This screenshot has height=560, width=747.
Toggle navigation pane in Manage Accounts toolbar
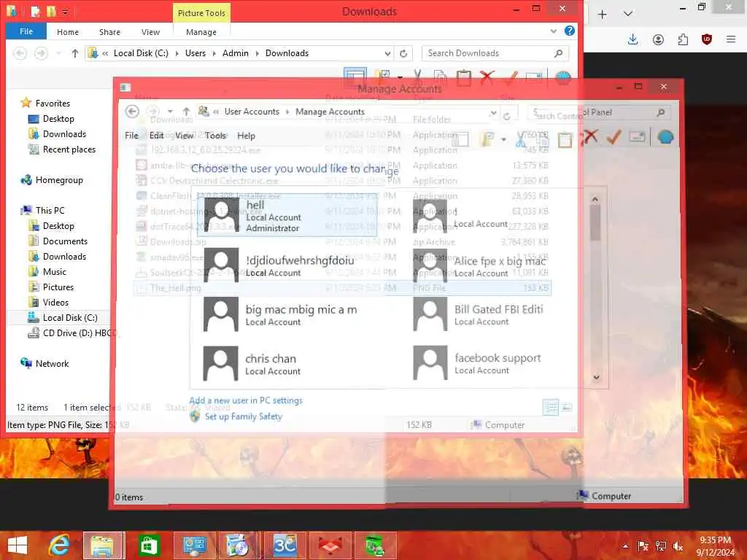[x=460, y=139]
